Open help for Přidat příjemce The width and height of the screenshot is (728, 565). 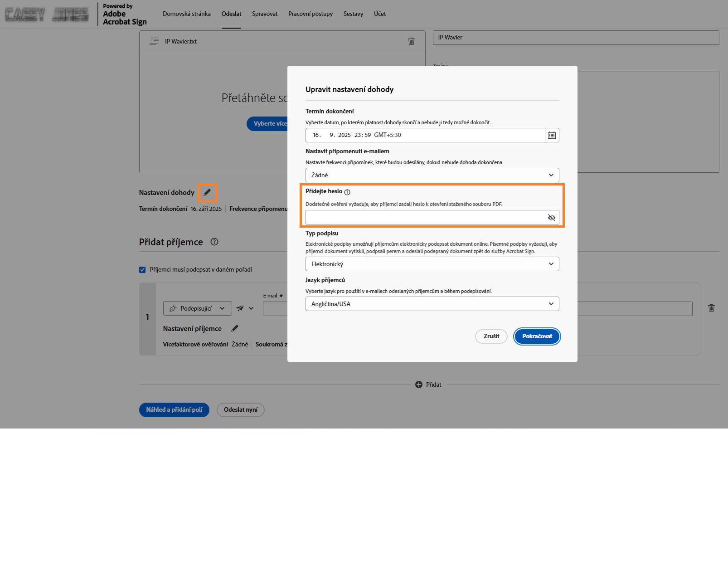click(214, 242)
